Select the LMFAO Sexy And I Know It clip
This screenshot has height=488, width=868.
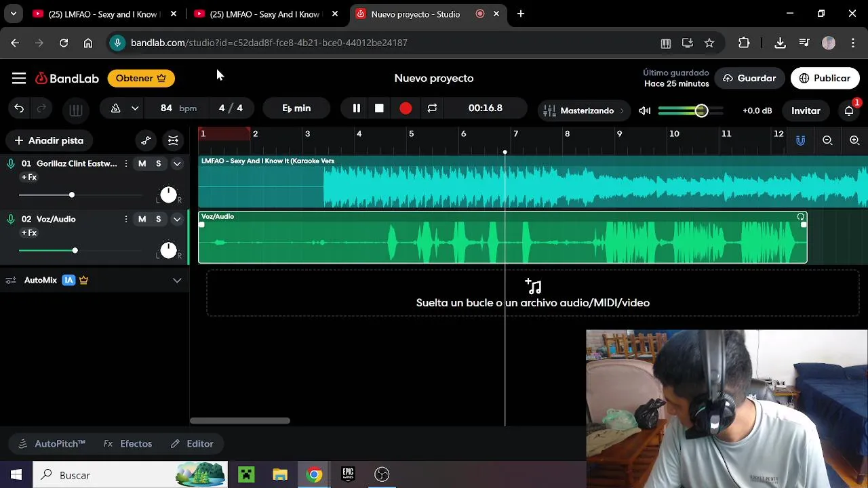tap(533, 182)
